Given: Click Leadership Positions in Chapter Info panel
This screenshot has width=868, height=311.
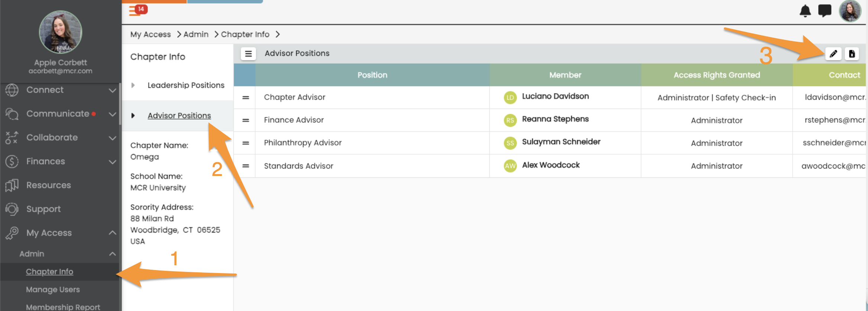Looking at the screenshot, I should [x=186, y=85].
